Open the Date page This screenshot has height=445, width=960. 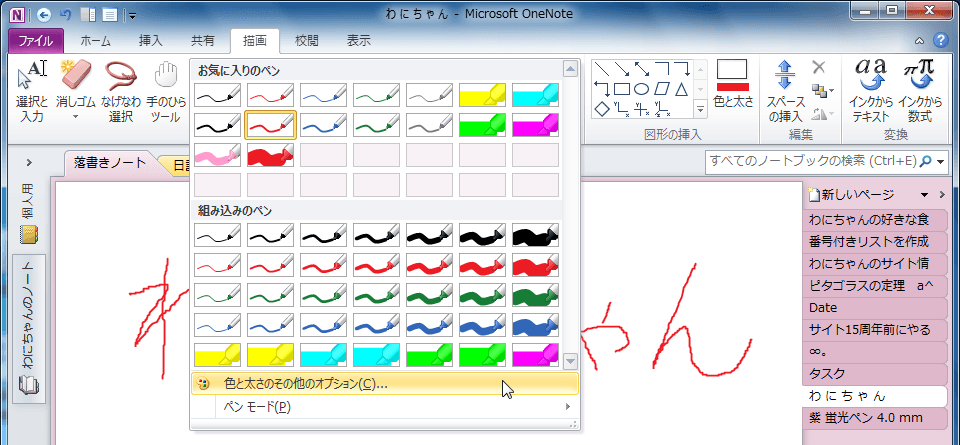click(874, 307)
